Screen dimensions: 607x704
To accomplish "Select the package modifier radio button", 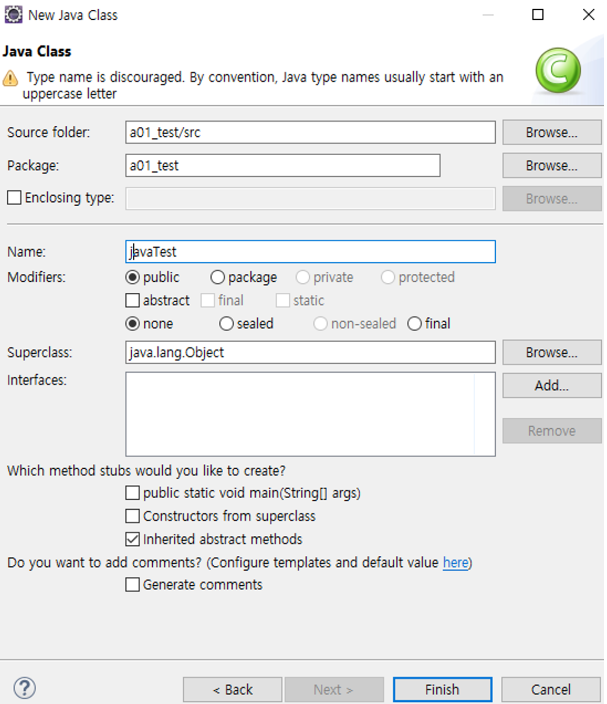I will (x=217, y=277).
